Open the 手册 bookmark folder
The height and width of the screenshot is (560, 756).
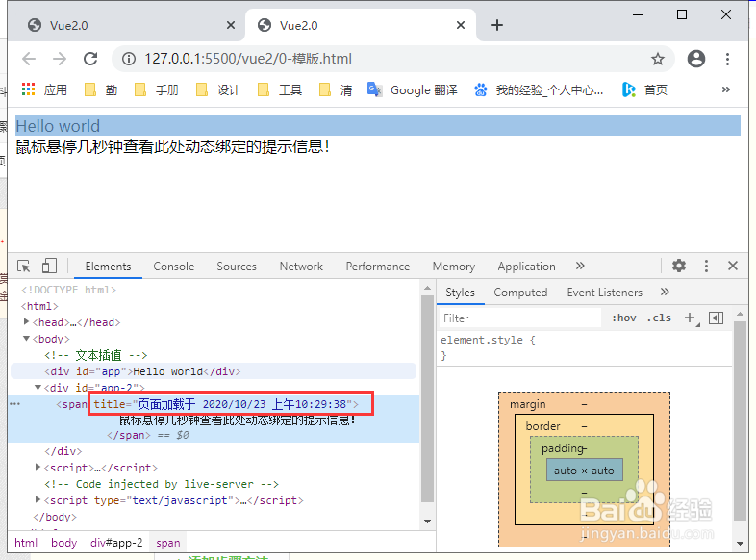tap(157, 89)
